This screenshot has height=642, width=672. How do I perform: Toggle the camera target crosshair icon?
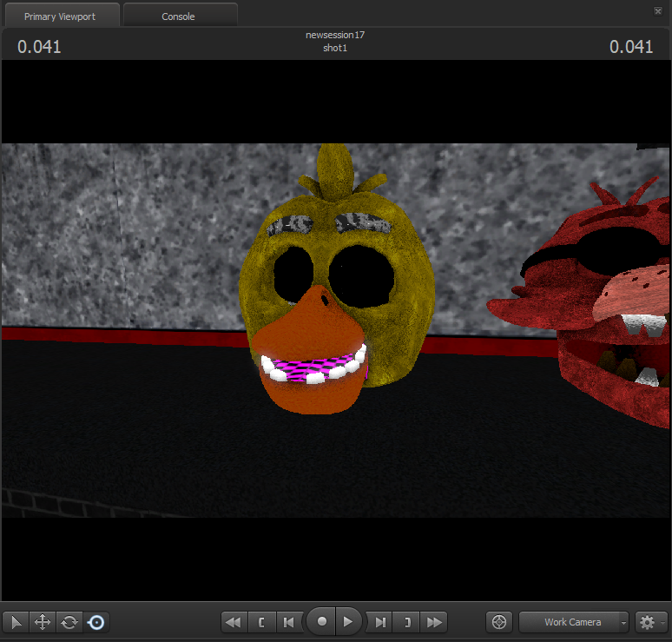click(x=499, y=622)
